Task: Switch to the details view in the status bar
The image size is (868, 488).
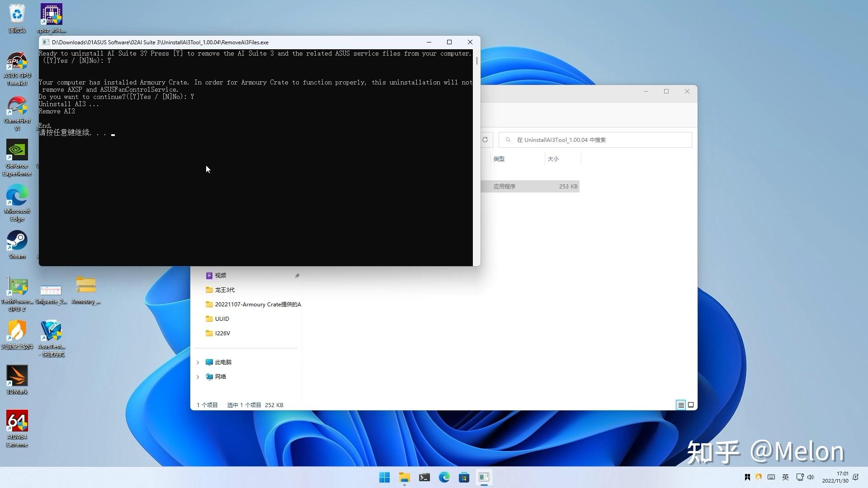Action: [x=681, y=405]
